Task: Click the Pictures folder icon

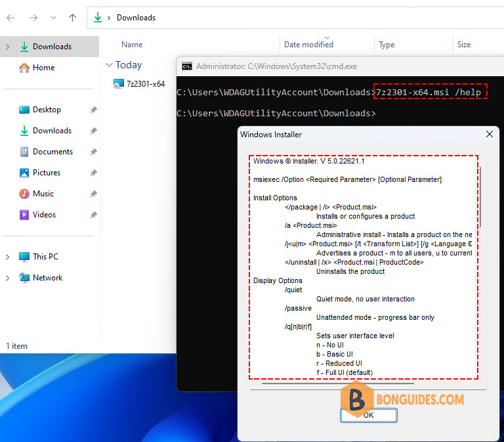Action: (x=24, y=173)
